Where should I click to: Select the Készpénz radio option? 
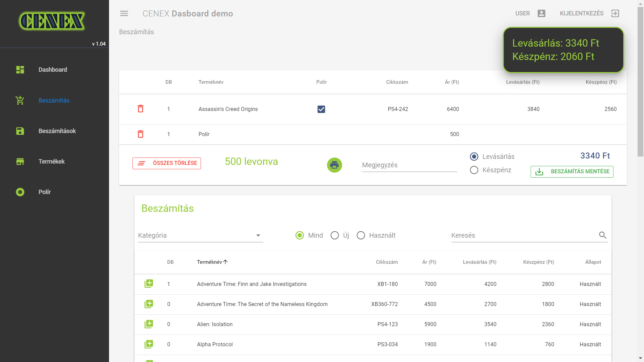pos(474,170)
